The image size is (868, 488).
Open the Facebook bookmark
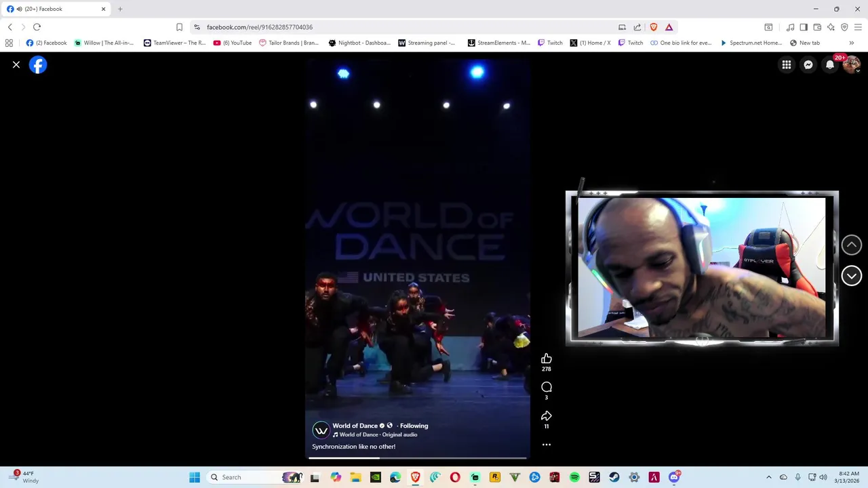46,43
